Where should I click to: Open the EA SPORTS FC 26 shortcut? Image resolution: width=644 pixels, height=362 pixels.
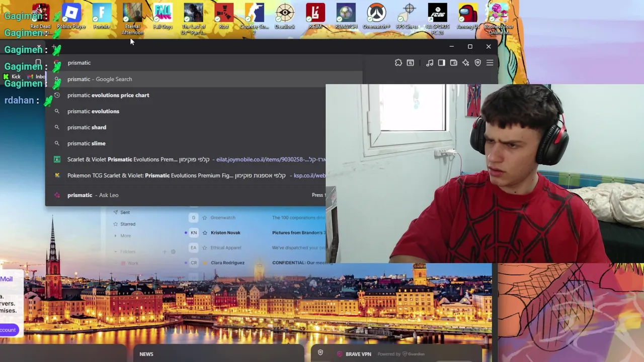click(437, 20)
